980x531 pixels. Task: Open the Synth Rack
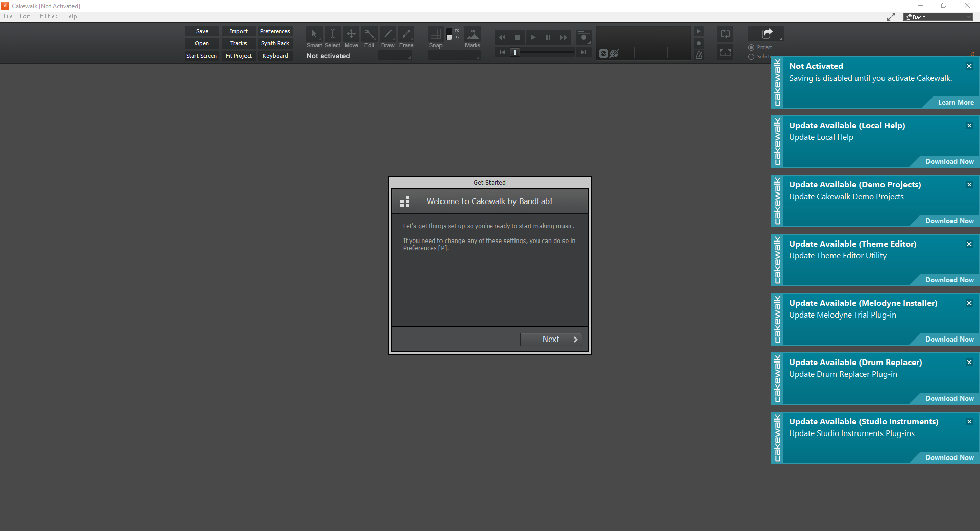[275, 43]
